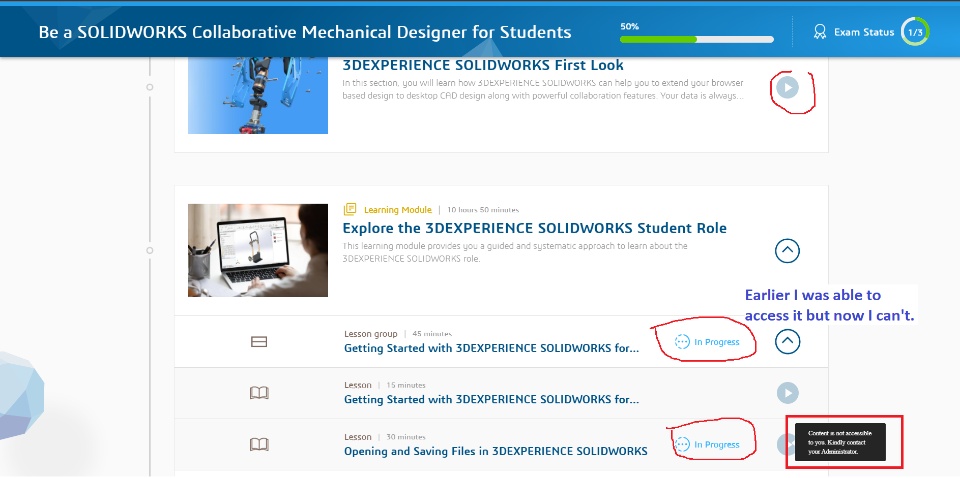
Task: Click the Exam Status 1/3 progress ring
Action: (915, 32)
